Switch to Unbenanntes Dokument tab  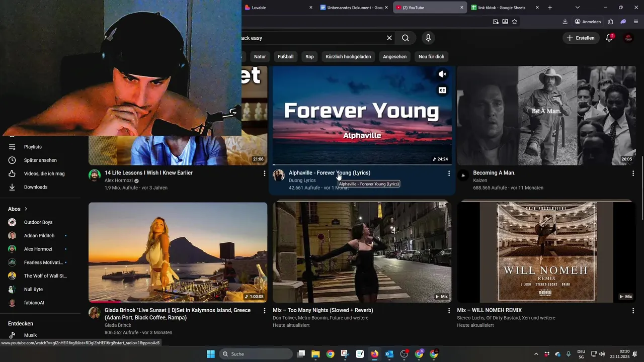pos(354,8)
